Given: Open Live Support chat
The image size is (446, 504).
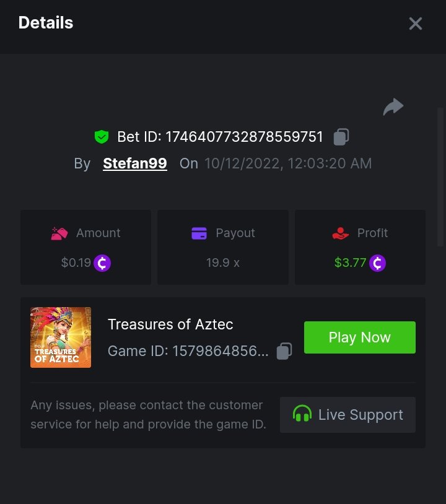Looking at the screenshot, I should (348, 415).
